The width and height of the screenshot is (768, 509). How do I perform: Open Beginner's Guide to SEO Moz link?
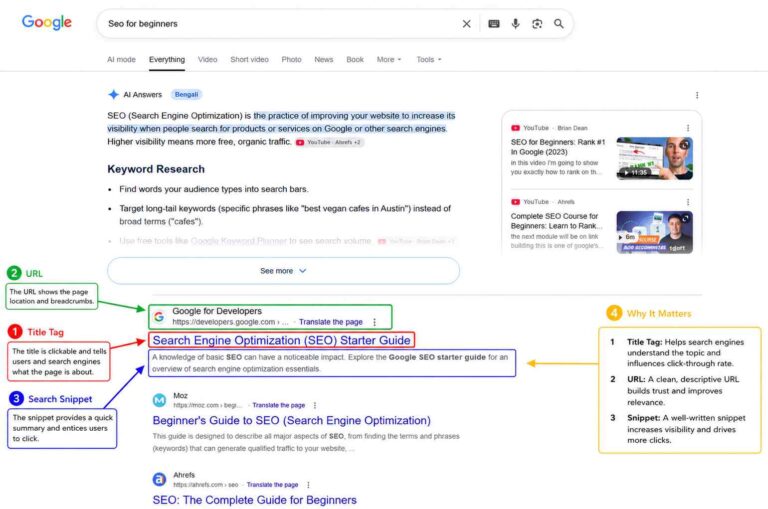(x=291, y=420)
